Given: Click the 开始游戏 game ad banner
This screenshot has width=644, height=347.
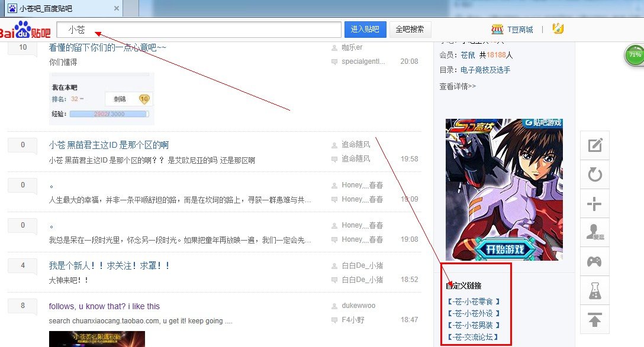Looking at the screenshot, I should 504,189.
